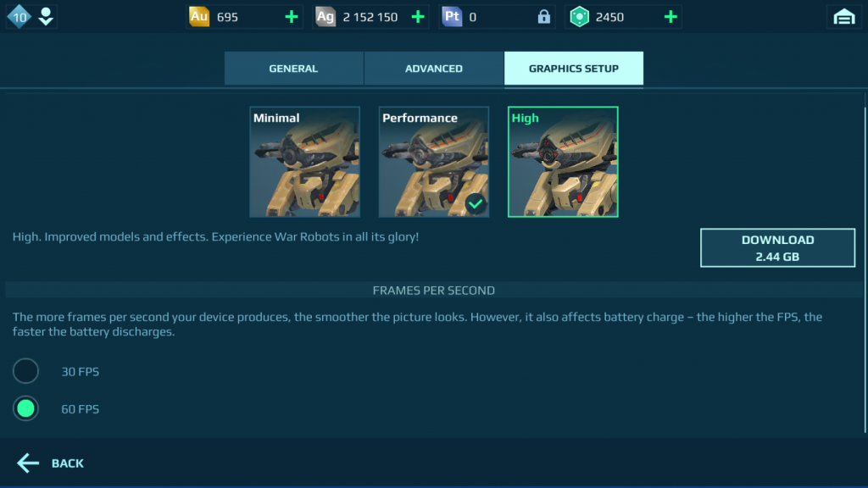Click the plus next to gold balance
Viewport: 868px width, 488px height.
(290, 15)
